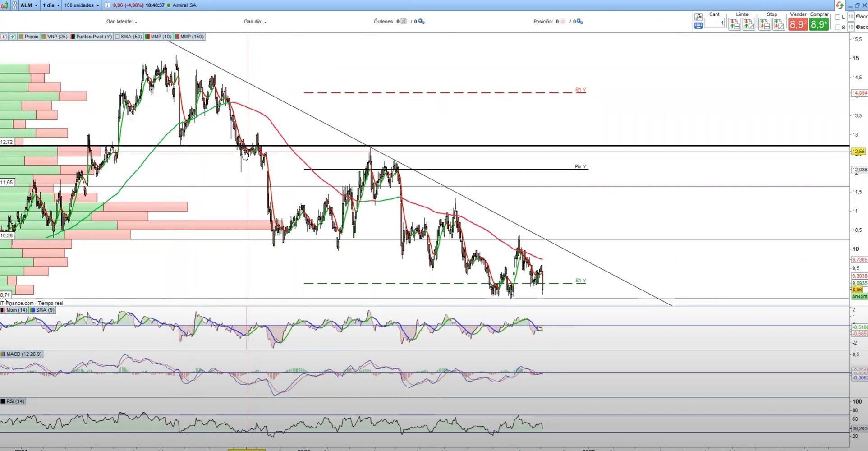868x451 pixels.
Task: Select the Precio indicator label
Action: tap(28, 37)
